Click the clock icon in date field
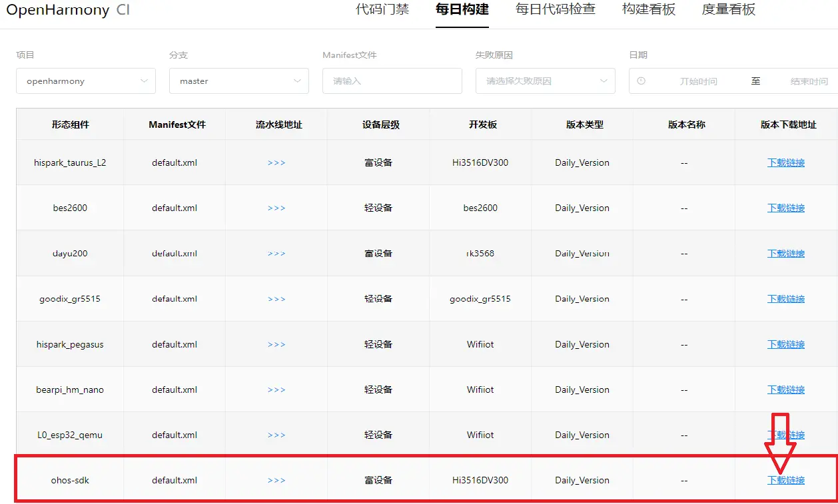The height and width of the screenshot is (504, 838). click(641, 81)
